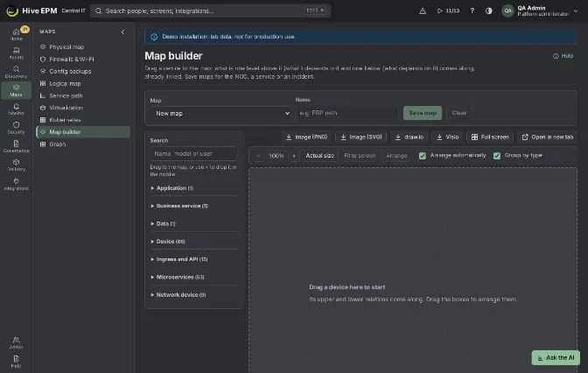The image size is (588, 373).
Task: Go to Kubernetes
Action: coord(83,120)
